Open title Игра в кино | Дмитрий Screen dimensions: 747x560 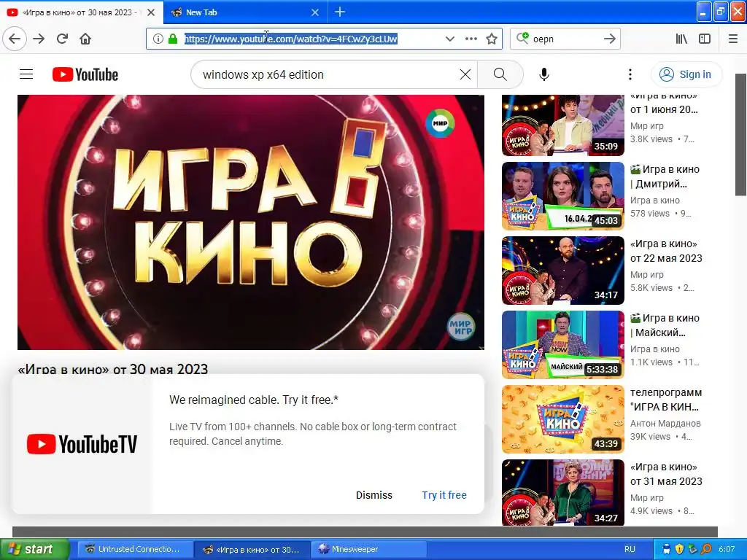[x=665, y=176]
